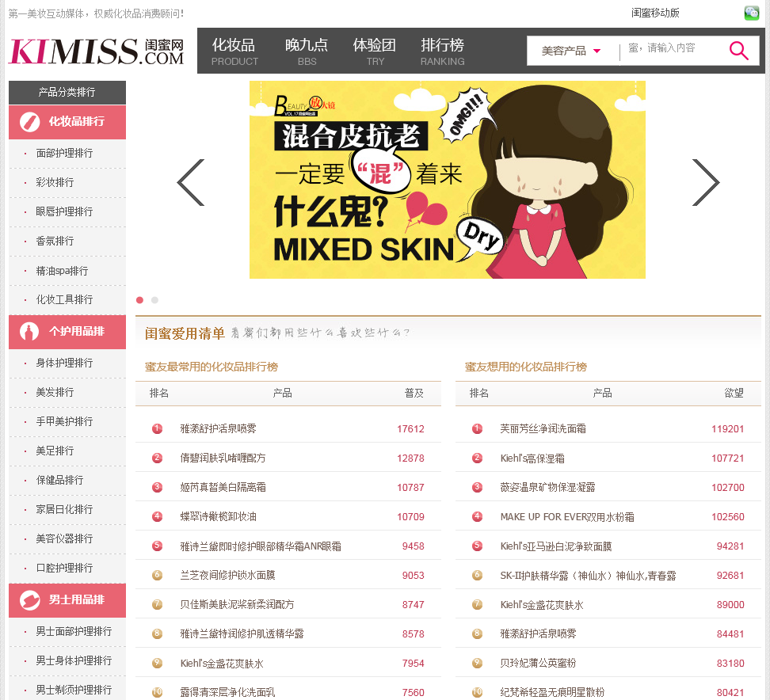Click the KIMISS.COM logo
770x700 pixels.
97,51
